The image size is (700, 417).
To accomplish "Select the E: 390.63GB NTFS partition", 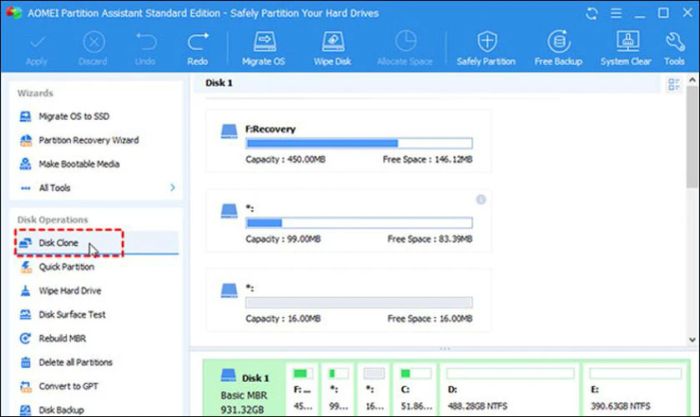I will tap(635, 389).
